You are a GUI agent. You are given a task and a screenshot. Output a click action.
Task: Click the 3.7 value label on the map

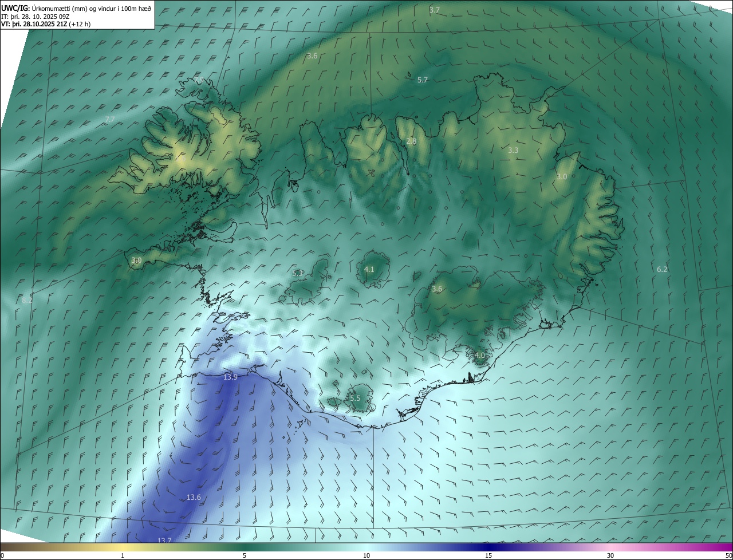click(x=435, y=10)
